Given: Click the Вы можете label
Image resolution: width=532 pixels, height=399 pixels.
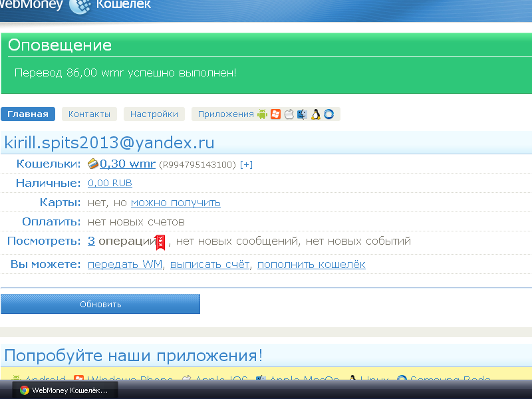Looking at the screenshot, I should [45, 264].
